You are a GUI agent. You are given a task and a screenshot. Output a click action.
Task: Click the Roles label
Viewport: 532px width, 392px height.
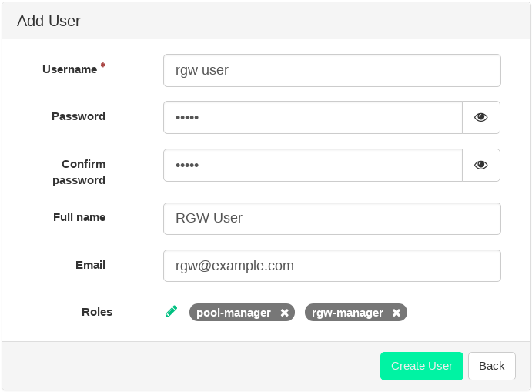tap(97, 312)
